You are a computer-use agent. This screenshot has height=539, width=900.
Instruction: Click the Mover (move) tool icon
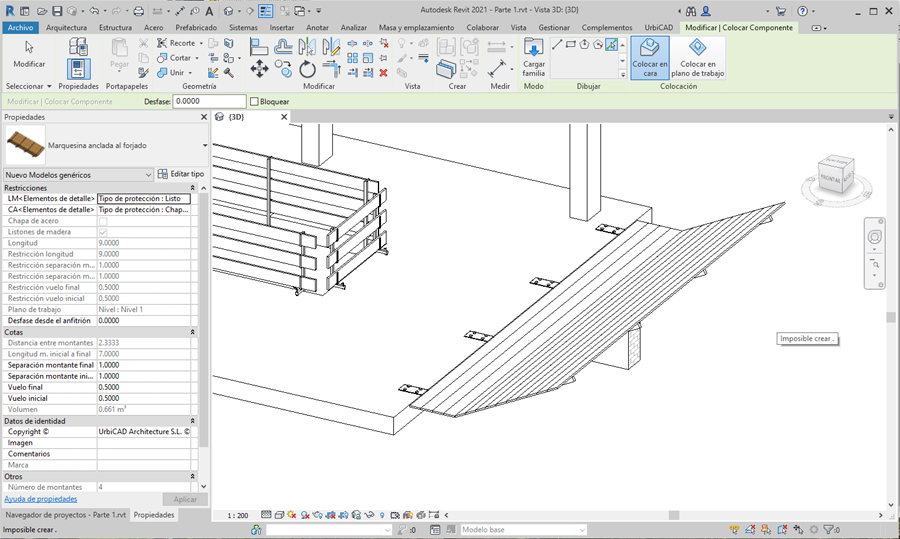coord(259,69)
